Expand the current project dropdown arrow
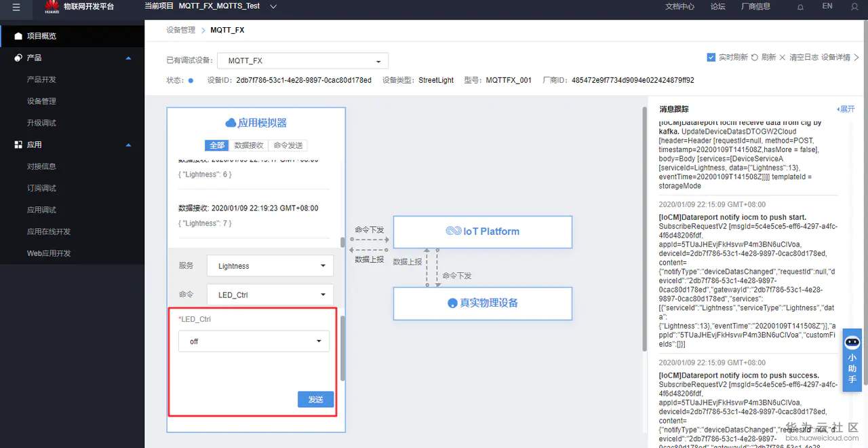The height and width of the screenshot is (448, 868). [x=273, y=6]
